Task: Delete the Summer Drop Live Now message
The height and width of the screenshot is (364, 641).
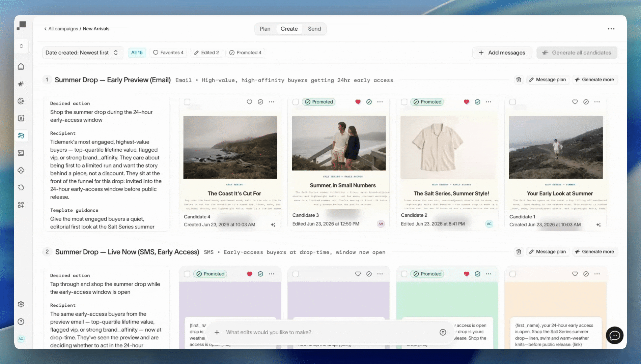Action: 519,252
